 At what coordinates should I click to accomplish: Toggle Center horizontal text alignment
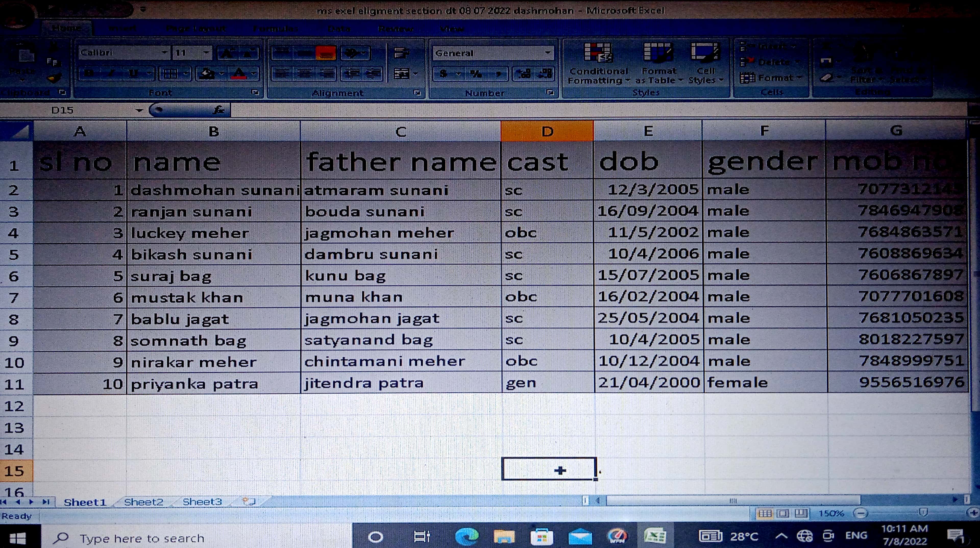point(305,73)
